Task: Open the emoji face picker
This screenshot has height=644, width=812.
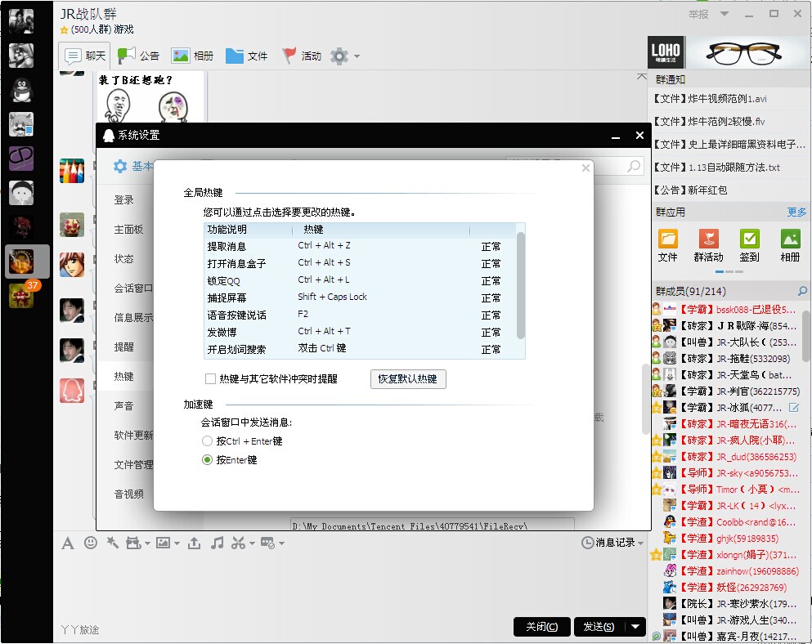Action: click(x=91, y=543)
